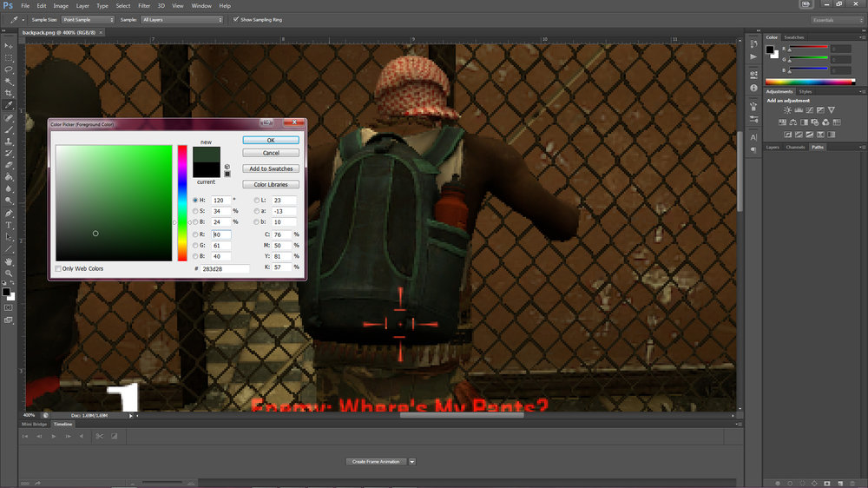
Task: Select the Pen tool
Action: pyautogui.click(x=9, y=214)
